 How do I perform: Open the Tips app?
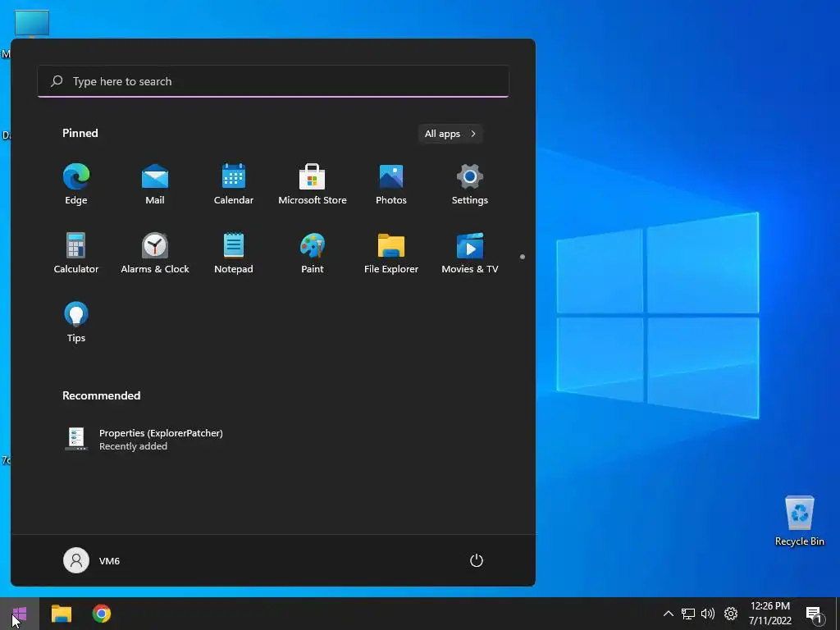coord(76,322)
